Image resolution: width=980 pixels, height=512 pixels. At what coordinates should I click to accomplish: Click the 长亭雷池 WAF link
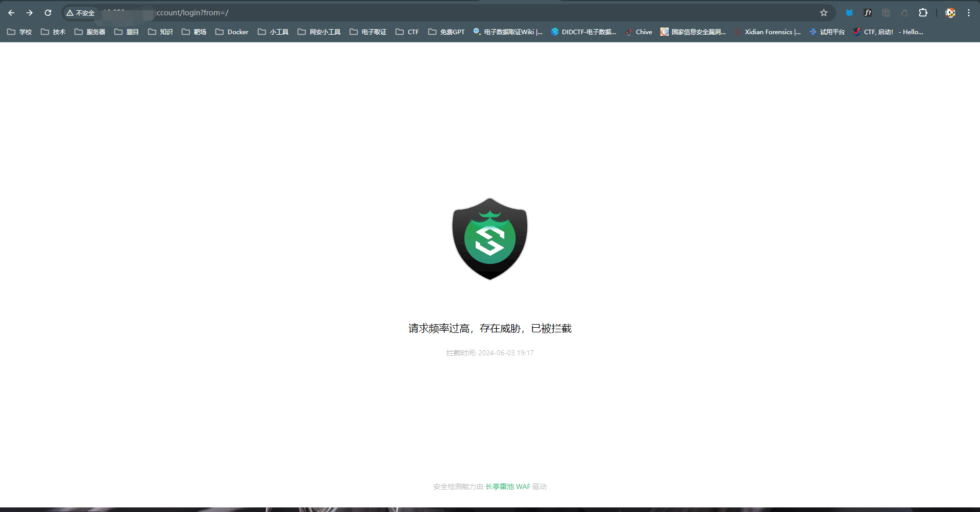click(x=508, y=486)
